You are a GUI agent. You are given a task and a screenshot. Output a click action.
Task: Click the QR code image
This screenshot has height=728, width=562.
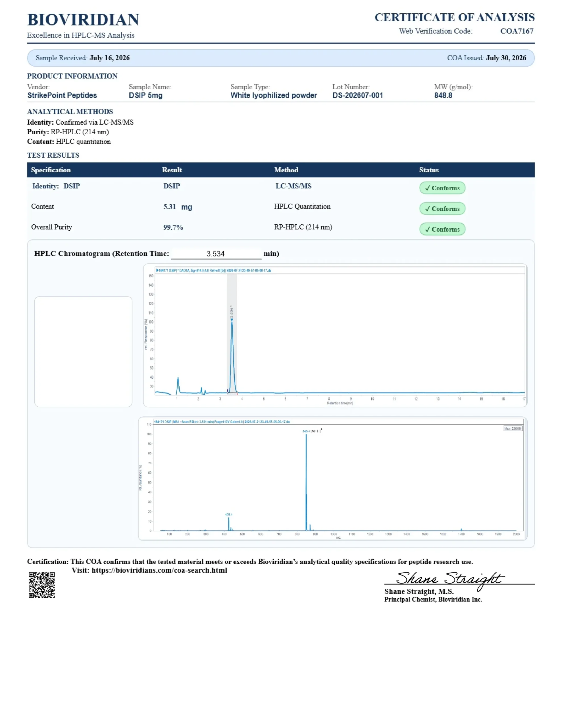[42, 585]
